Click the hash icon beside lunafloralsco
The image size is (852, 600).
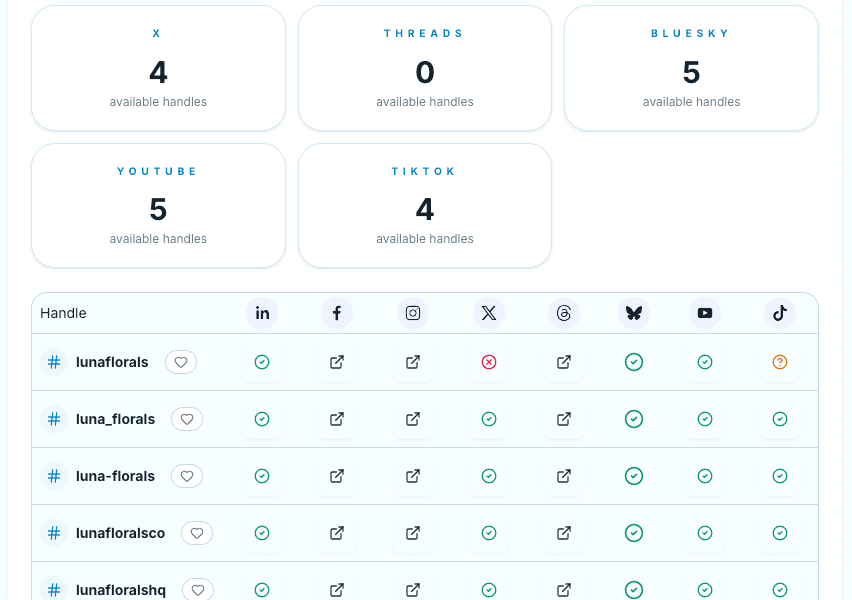coord(54,533)
